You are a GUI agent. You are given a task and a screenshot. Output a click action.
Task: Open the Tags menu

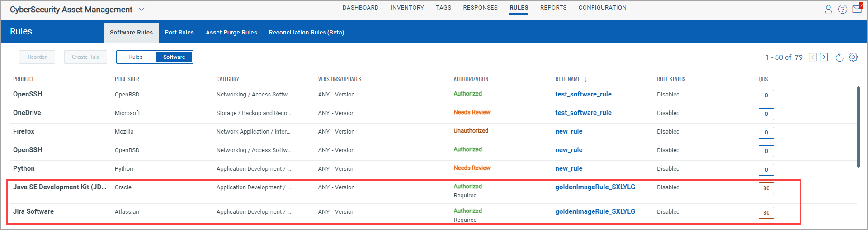point(443,8)
